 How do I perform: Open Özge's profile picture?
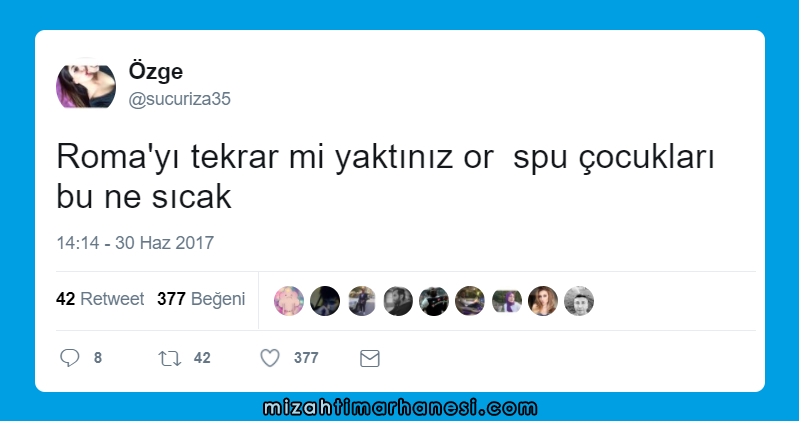[86, 84]
